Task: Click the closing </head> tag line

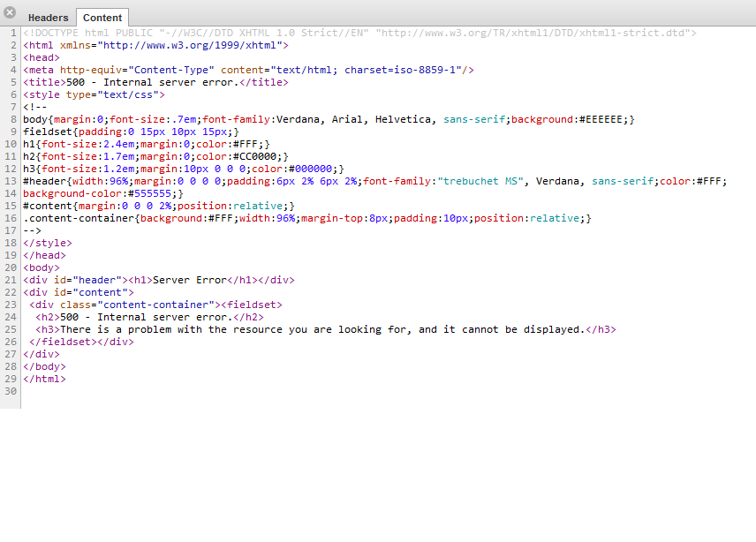Action: point(44,255)
